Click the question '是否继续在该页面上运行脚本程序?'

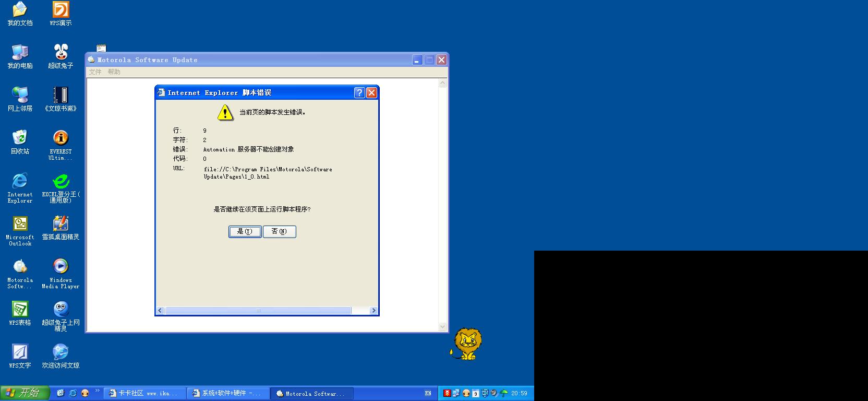pyautogui.click(x=262, y=209)
